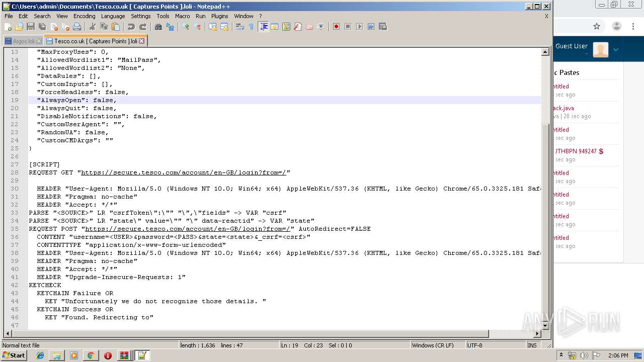This screenshot has height=362, width=644.
Task: Open the Edit menu
Action: [x=23, y=16]
